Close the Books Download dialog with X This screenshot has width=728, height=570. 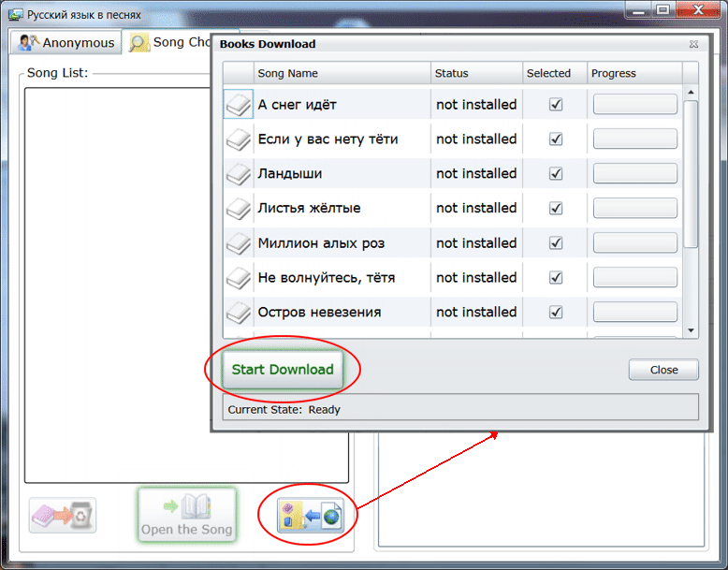(693, 44)
